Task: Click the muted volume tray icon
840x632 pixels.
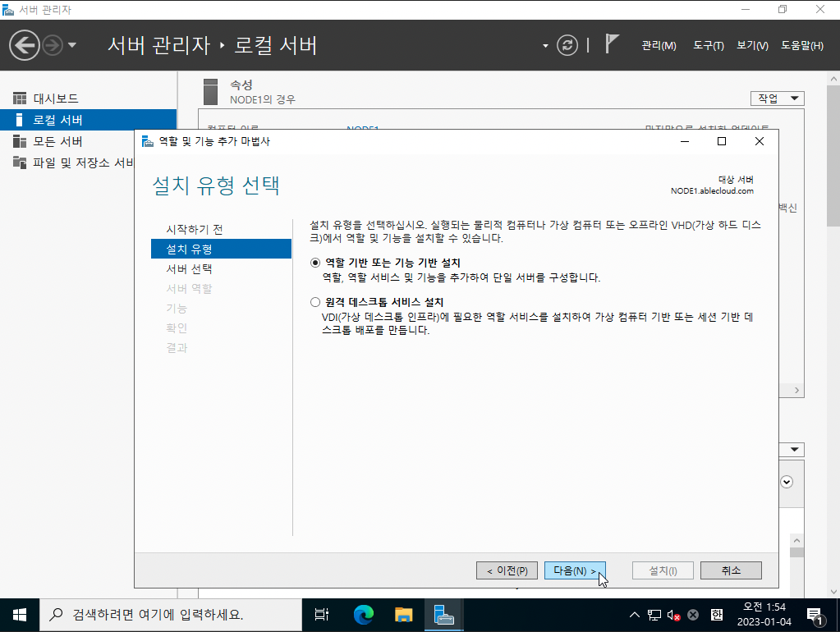Action: pos(673,615)
